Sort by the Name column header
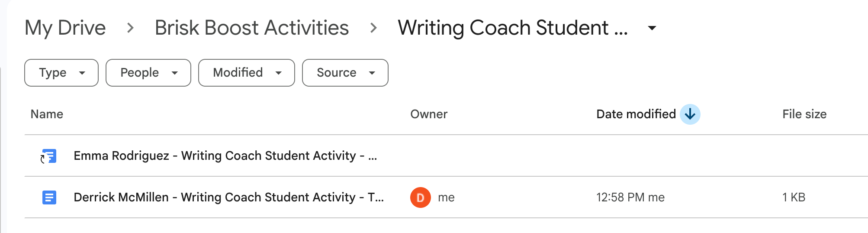The image size is (868, 233). tap(47, 114)
